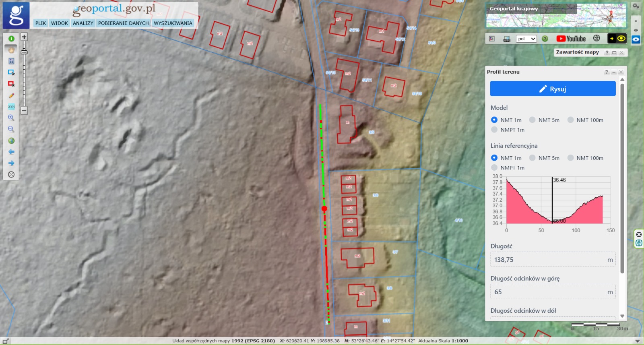Click the WYSZUKIWANIA menu button
This screenshot has width=644, height=345.
point(173,23)
